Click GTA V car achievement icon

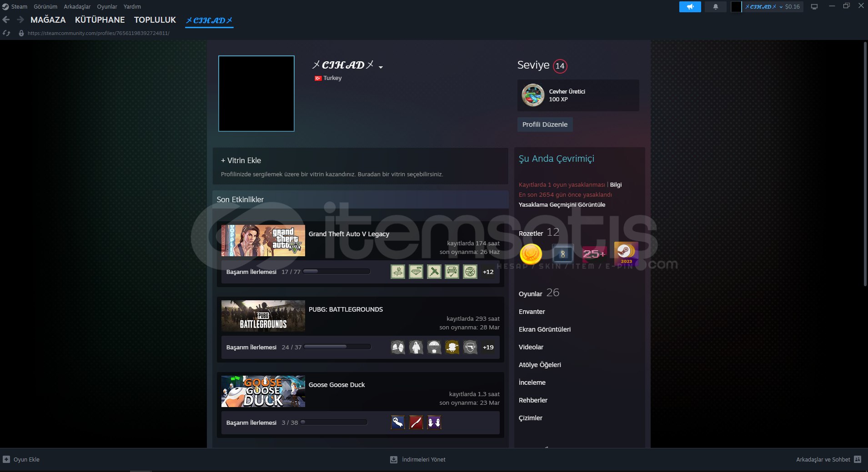pyautogui.click(x=452, y=272)
